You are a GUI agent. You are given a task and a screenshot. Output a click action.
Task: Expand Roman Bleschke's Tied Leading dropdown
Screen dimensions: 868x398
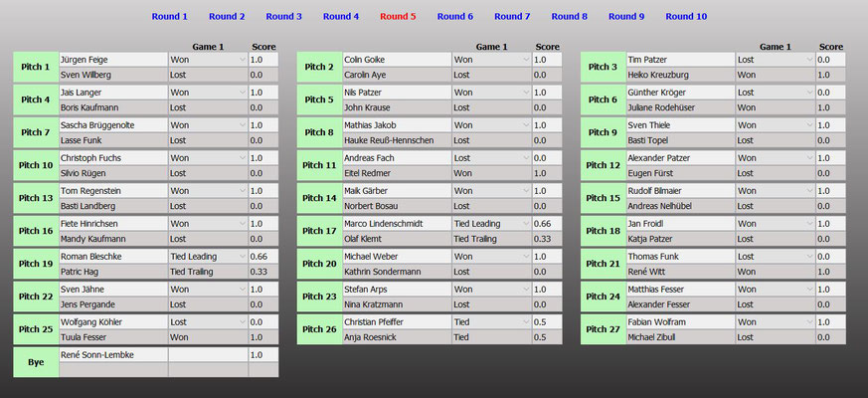pyautogui.click(x=208, y=257)
